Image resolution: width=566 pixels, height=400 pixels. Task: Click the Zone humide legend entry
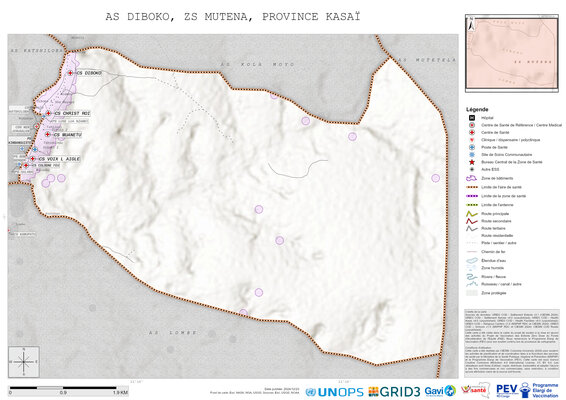(x=485, y=268)
